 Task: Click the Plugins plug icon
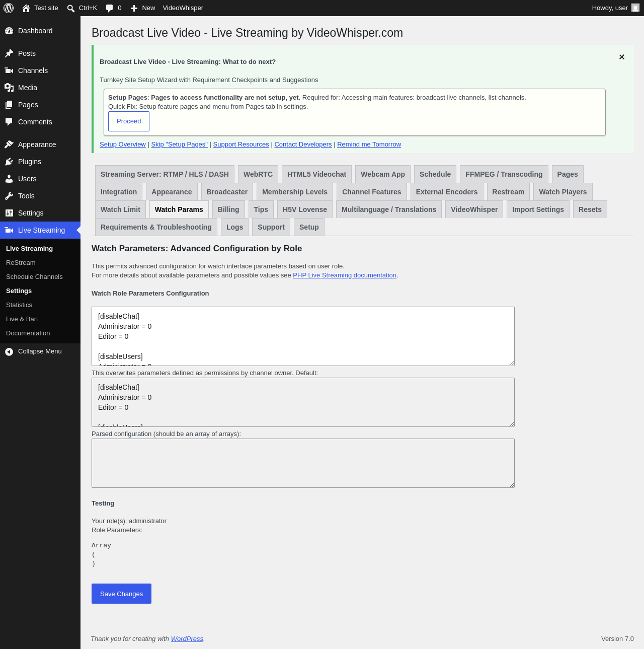click(9, 162)
